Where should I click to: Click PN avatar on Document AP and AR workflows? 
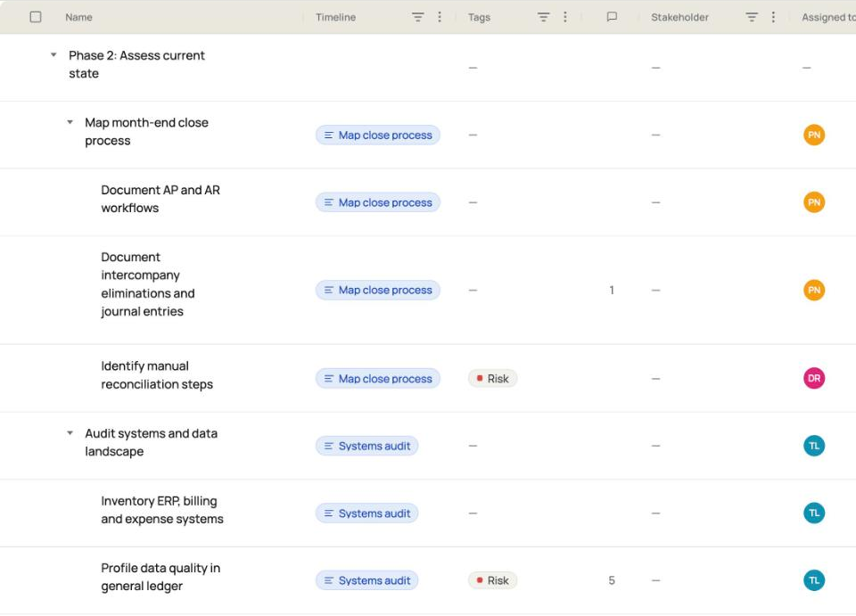[814, 202]
